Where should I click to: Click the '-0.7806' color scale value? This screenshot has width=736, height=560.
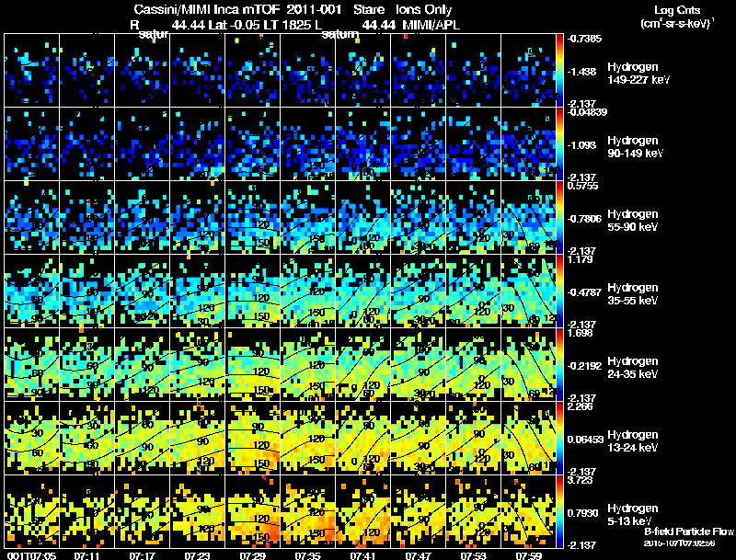(x=584, y=219)
